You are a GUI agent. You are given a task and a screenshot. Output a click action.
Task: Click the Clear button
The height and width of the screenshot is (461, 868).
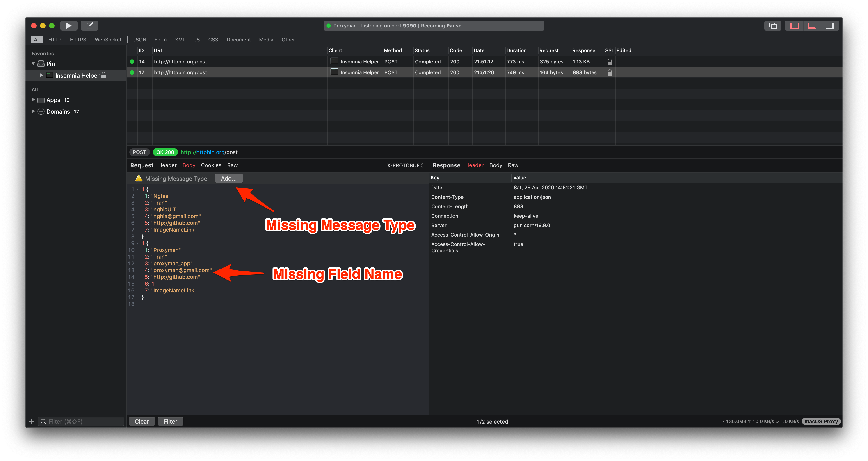[x=142, y=421]
